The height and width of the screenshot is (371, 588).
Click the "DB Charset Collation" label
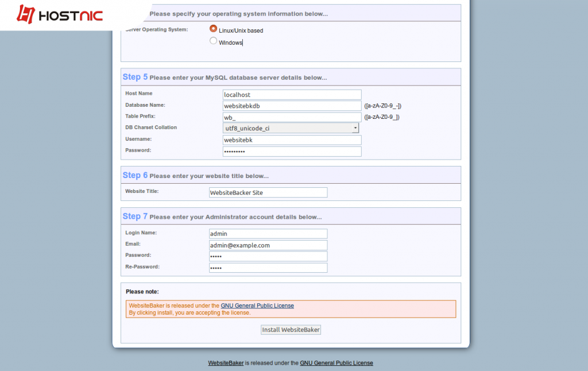151,127
